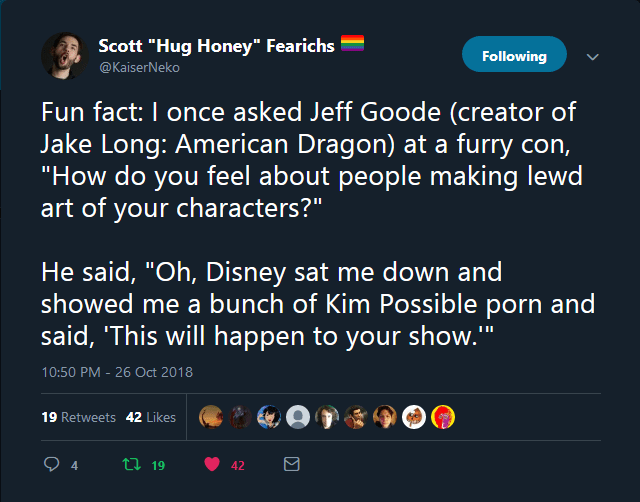Click the second dark liker avatar
640x502 pixels.
[x=239, y=417]
